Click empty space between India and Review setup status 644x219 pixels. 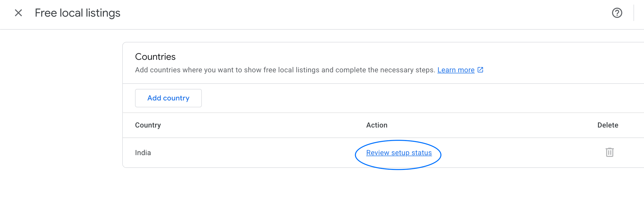pos(256,153)
